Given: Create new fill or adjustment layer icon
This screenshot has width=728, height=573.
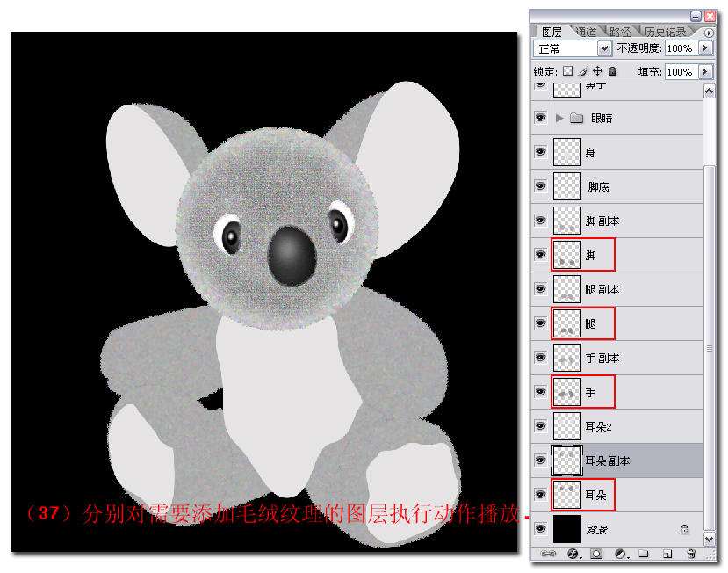Looking at the screenshot, I should tap(621, 554).
